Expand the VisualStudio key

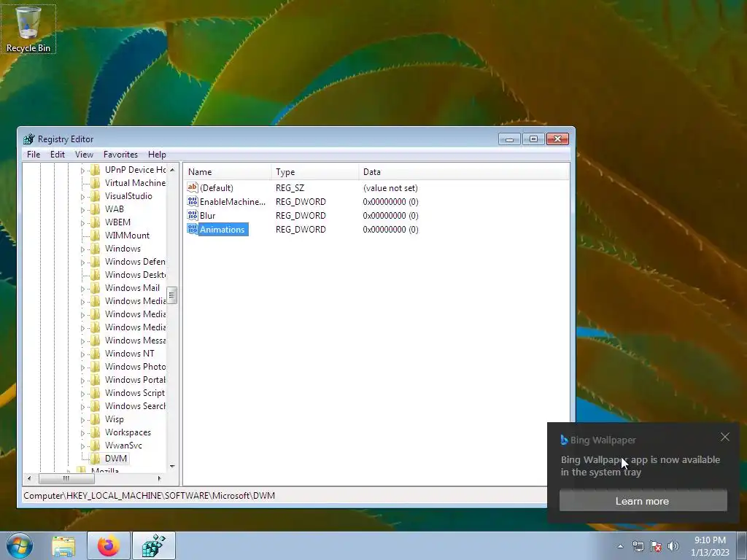[x=82, y=196]
